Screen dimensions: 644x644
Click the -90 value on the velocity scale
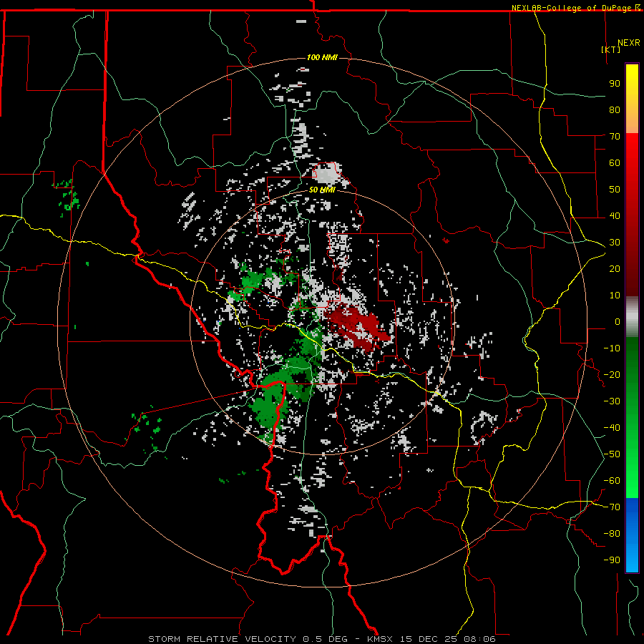[x=612, y=560]
